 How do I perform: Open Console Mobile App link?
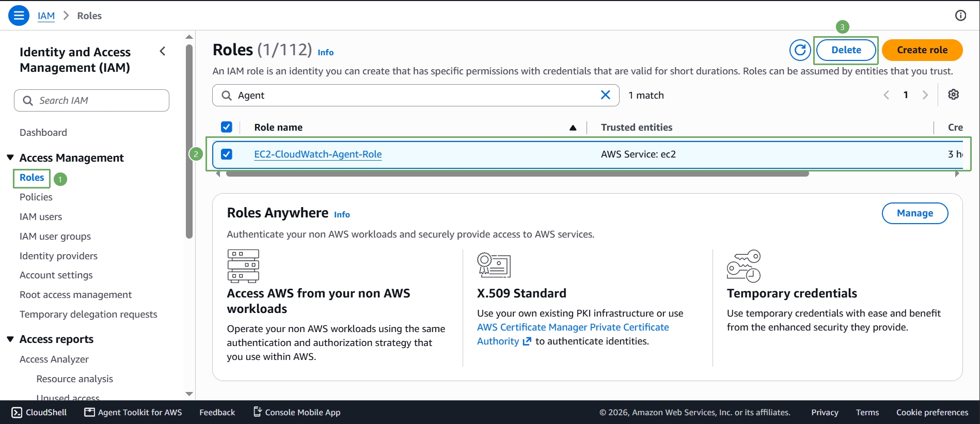click(x=297, y=412)
